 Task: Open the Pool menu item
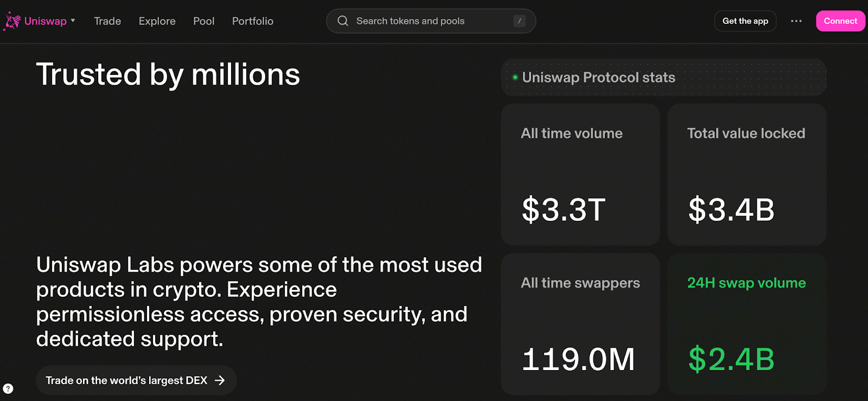(203, 21)
